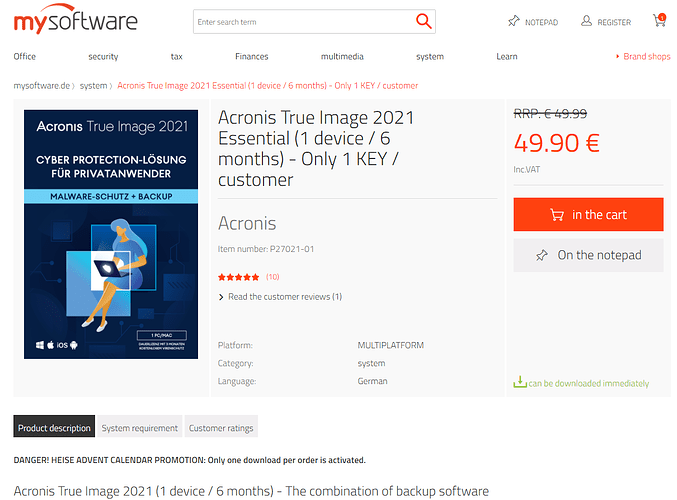Open the shopping cart icon
Image resolution: width=677 pixels, height=500 pixels.
(659, 20)
